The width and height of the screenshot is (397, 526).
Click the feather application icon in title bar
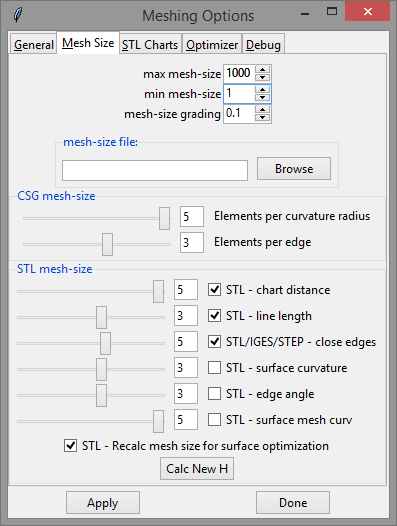tap(17, 15)
